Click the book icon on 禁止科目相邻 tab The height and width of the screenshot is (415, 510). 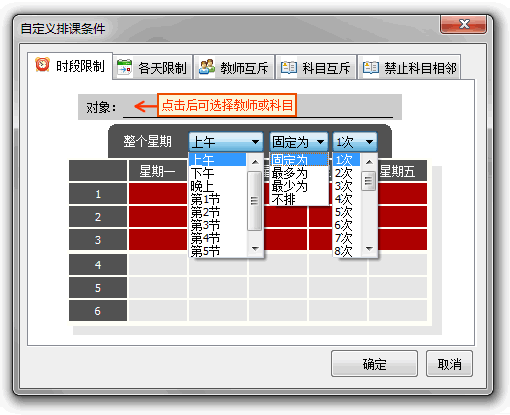(371, 68)
